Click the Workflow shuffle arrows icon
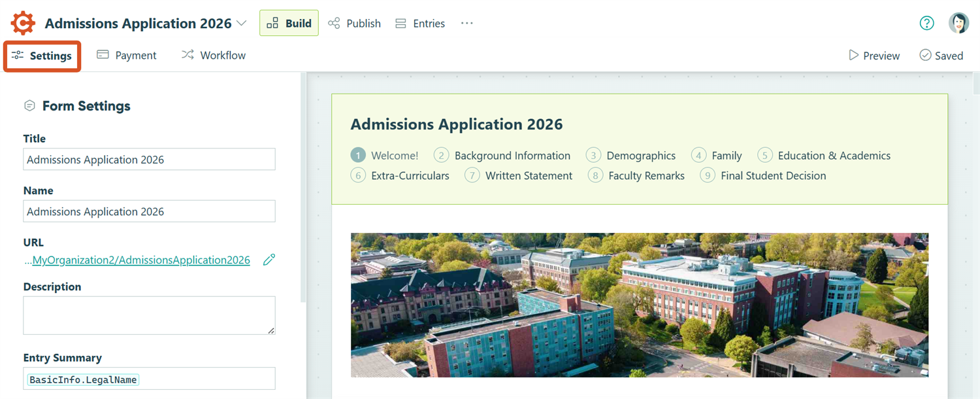Screen dimensions: 980x399 pyautogui.click(x=188, y=55)
